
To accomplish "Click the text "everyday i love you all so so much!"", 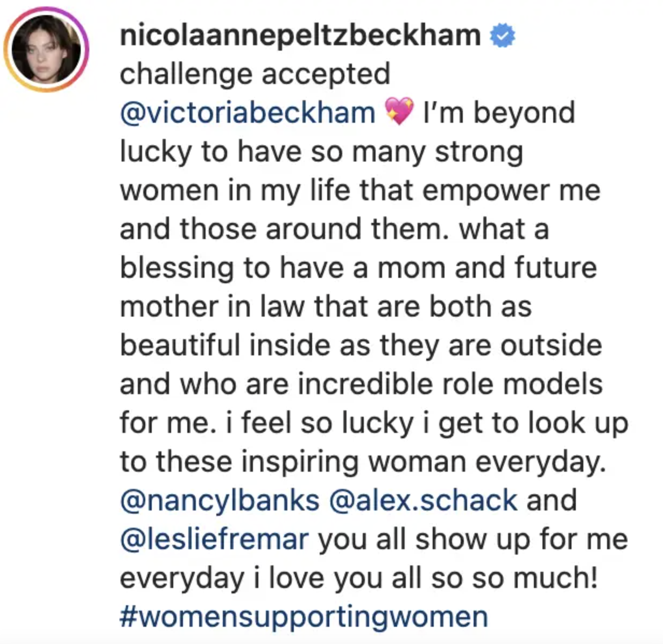I will point(359,578).
